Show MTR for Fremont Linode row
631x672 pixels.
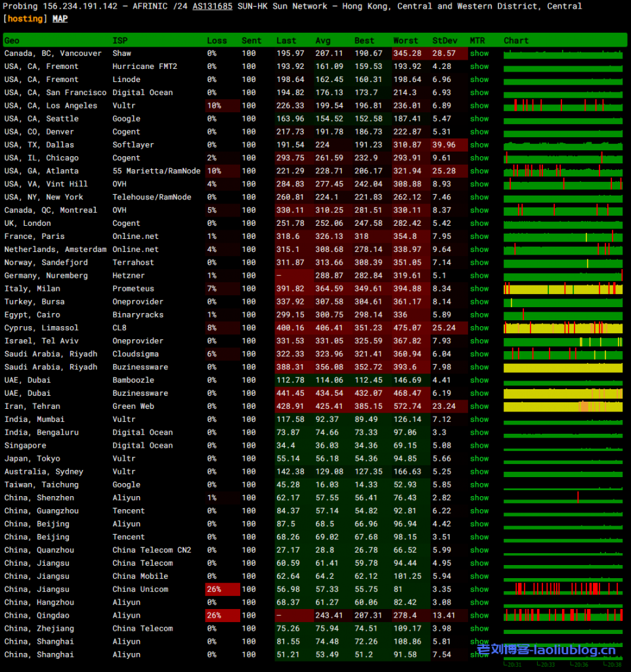(479, 79)
